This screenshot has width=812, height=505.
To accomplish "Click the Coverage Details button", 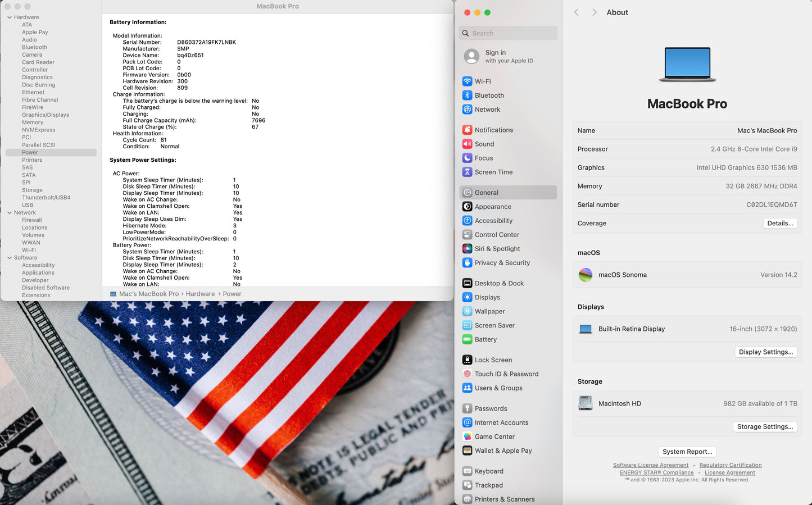I will pos(780,223).
